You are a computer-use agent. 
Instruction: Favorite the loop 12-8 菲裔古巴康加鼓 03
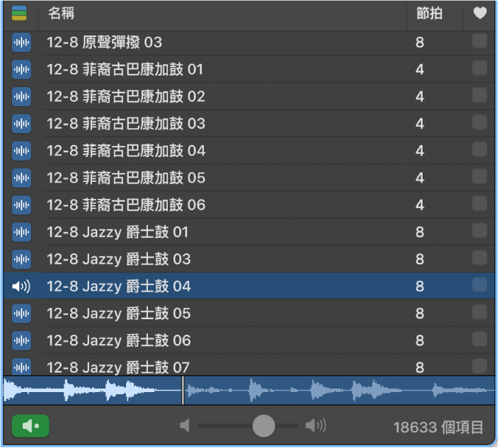click(x=480, y=122)
